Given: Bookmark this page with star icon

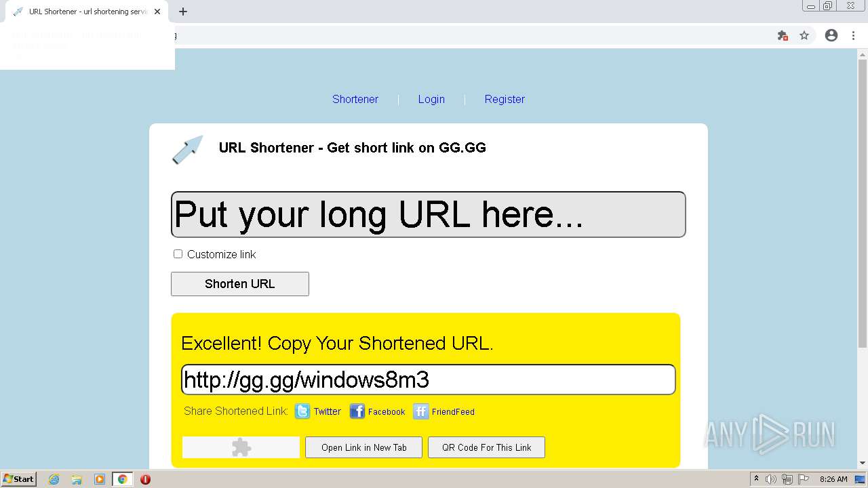Looking at the screenshot, I should pos(804,35).
